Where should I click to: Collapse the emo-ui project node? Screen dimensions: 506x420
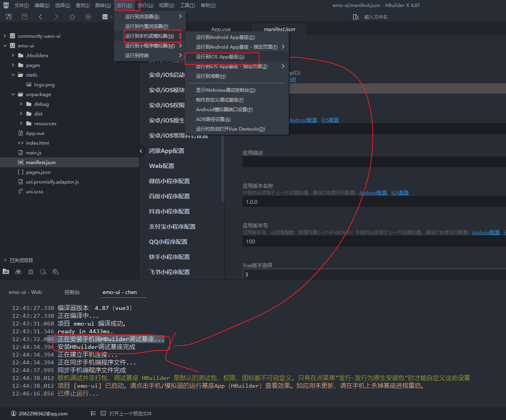5,45
